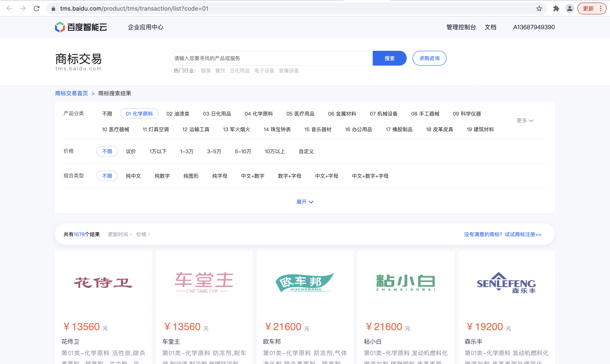Click the site lock icon
Viewport: 610px width, 364px height.
click(x=53, y=9)
